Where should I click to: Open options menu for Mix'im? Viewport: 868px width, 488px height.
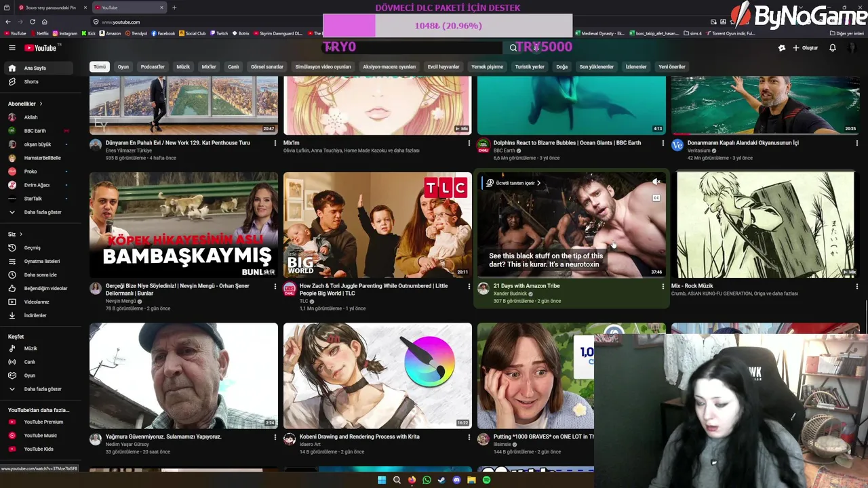(469, 143)
